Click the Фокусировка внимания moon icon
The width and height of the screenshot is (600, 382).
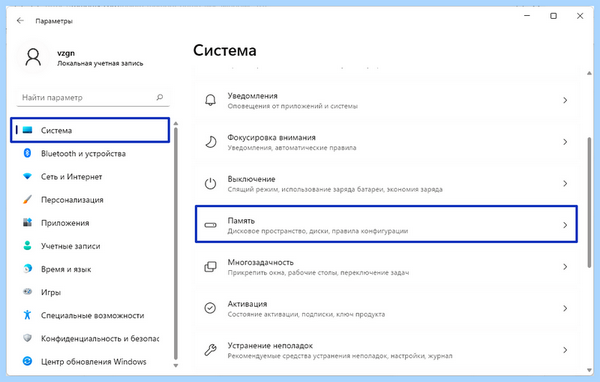tap(210, 142)
